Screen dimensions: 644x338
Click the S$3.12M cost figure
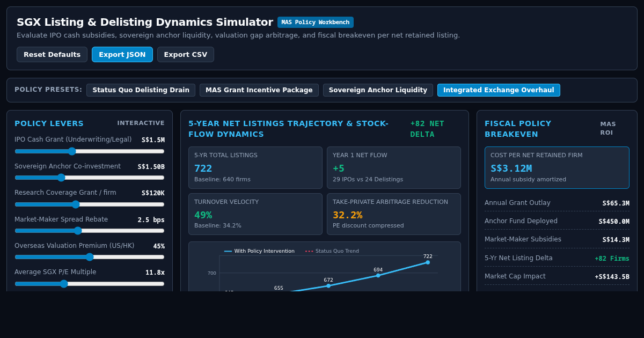(511, 168)
